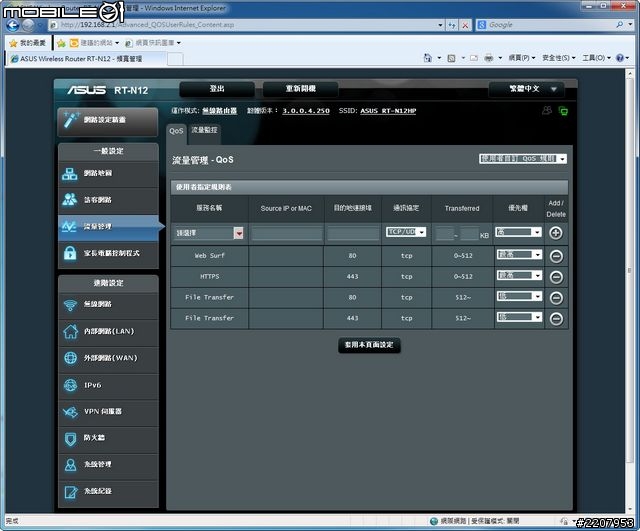Image resolution: width=640 pixels, height=531 pixels.
Task: Click the destination port input field
Action: click(353, 234)
